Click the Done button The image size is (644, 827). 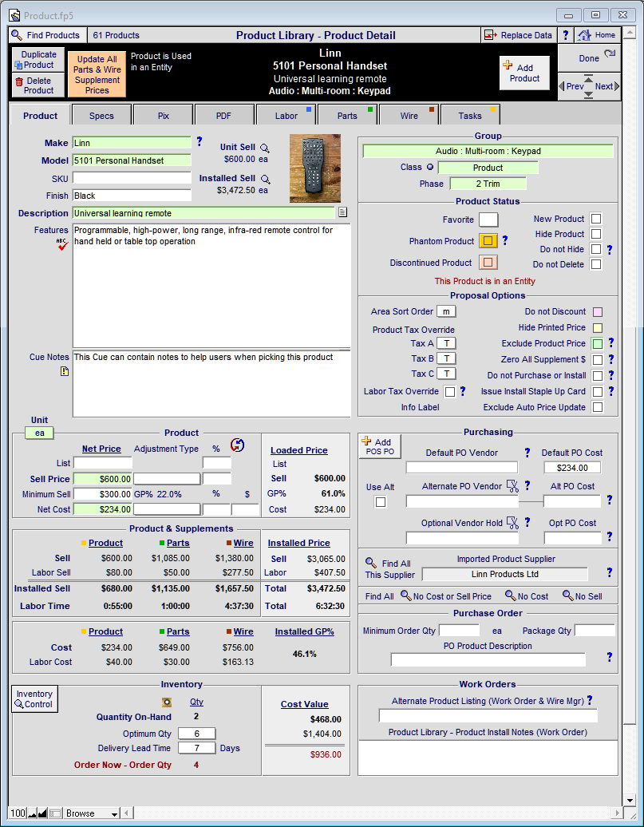589,58
